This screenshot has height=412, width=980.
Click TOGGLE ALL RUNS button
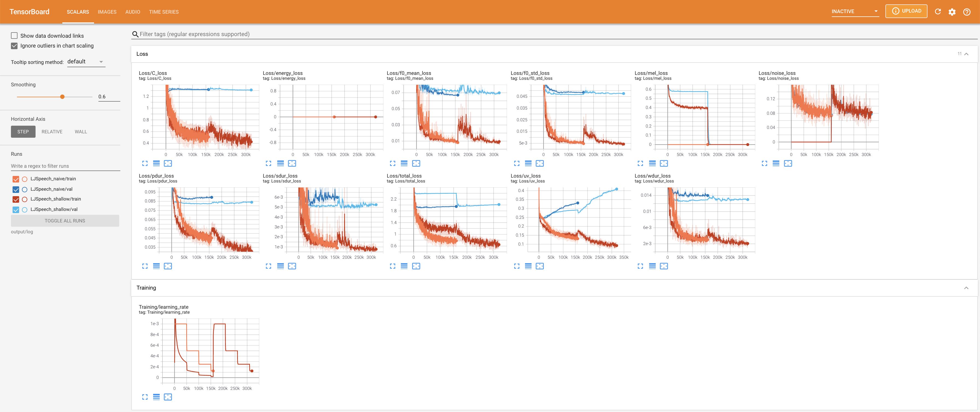pyautogui.click(x=65, y=221)
